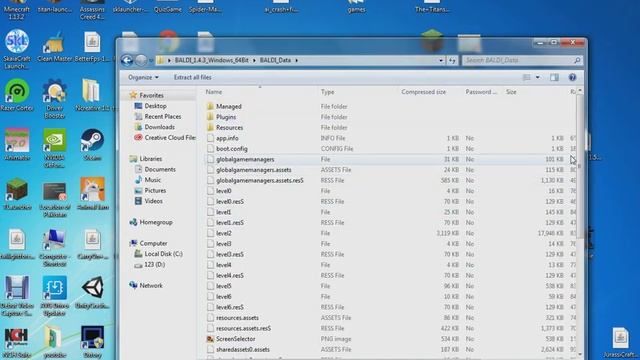Viewport: 640px width, 360px height.
Task: Select the app.info file
Action: point(227,138)
